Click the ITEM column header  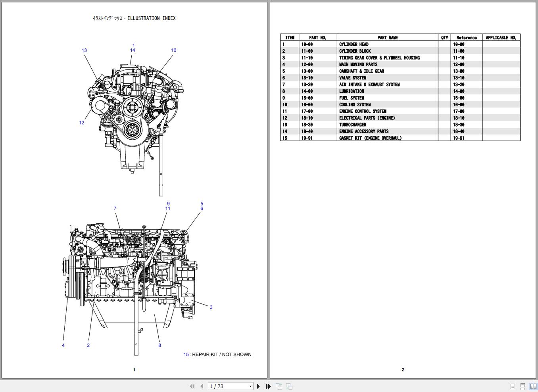(290, 38)
